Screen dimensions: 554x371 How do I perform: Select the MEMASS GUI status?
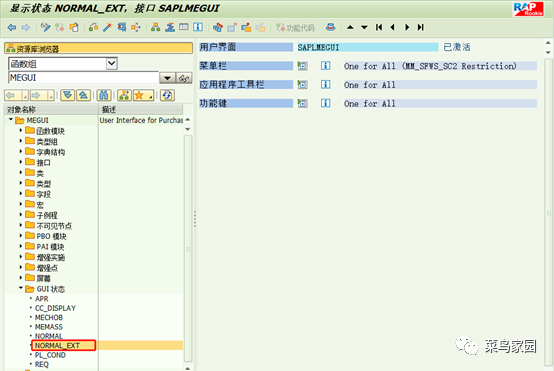pyautogui.click(x=49, y=327)
